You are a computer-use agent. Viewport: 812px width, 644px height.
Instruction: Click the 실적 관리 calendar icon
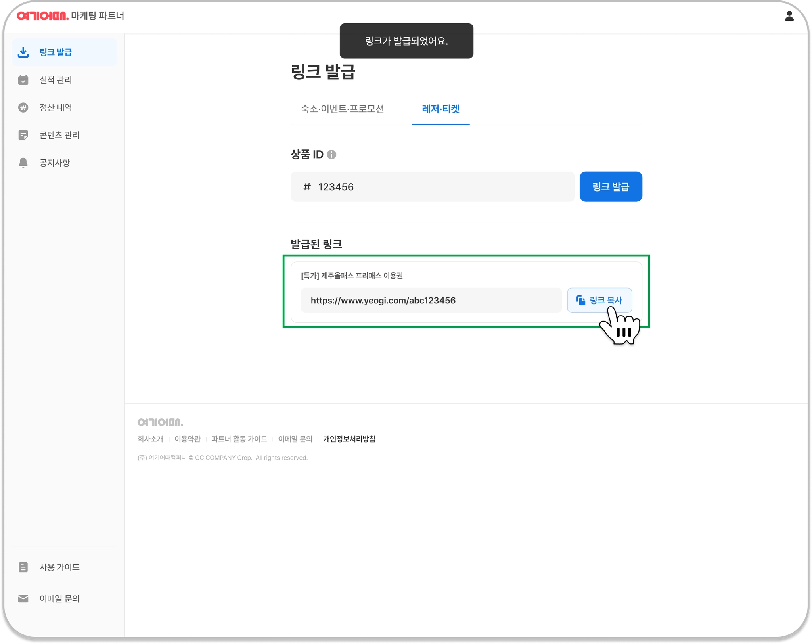pyautogui.click(x=23, y=80)
